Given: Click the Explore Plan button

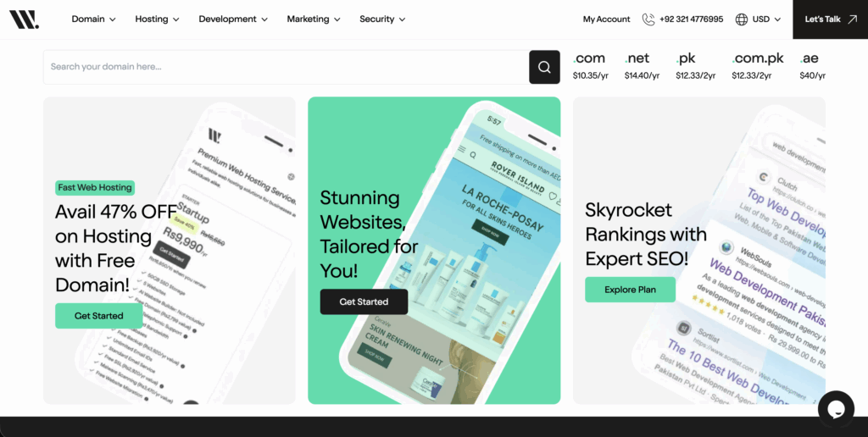Looking at the screenshot, I should pos(630,290).
